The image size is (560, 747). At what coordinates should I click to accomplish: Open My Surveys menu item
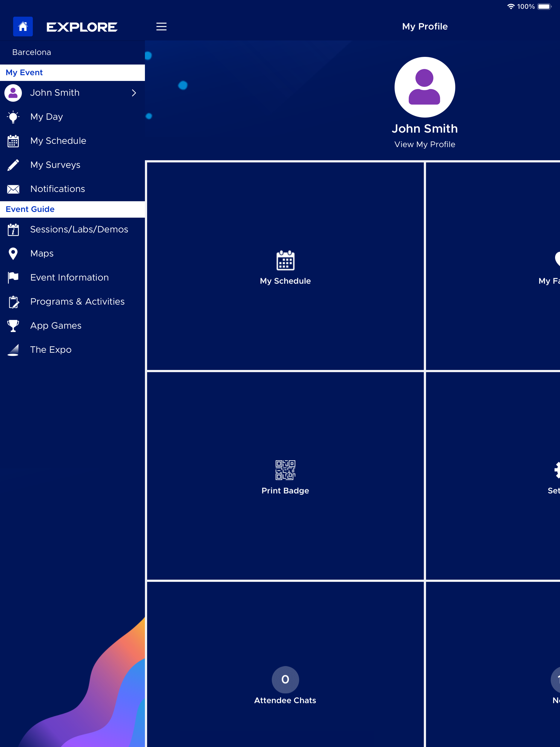pos(72,165)
